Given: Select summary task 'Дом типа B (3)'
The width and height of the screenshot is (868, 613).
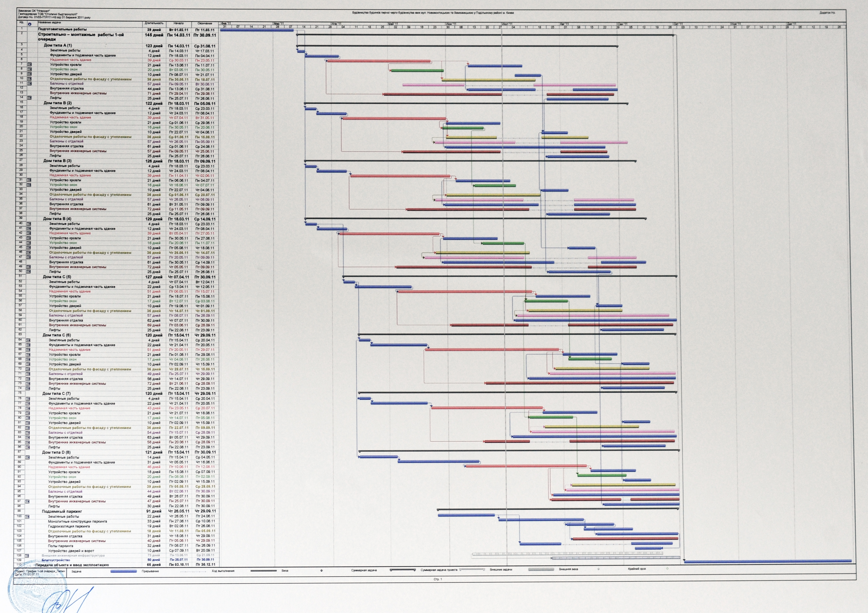Looking at the screenshot, I should (x=57, y=161).
